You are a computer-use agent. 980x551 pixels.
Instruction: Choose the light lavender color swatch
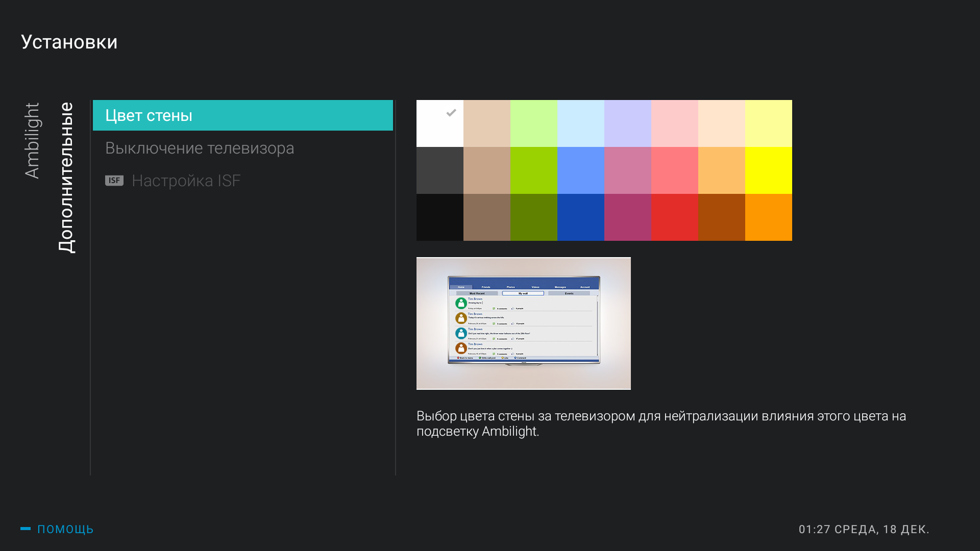tap(627, 123)
